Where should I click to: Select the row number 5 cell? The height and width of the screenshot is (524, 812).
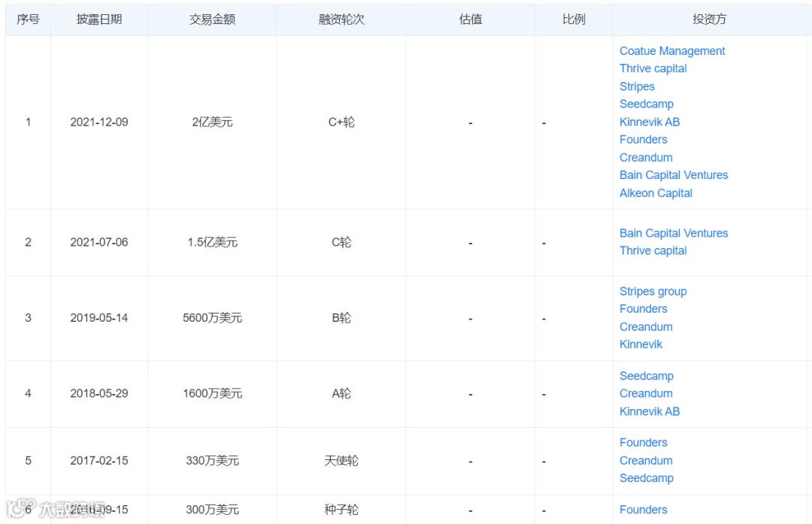(28, 461)
